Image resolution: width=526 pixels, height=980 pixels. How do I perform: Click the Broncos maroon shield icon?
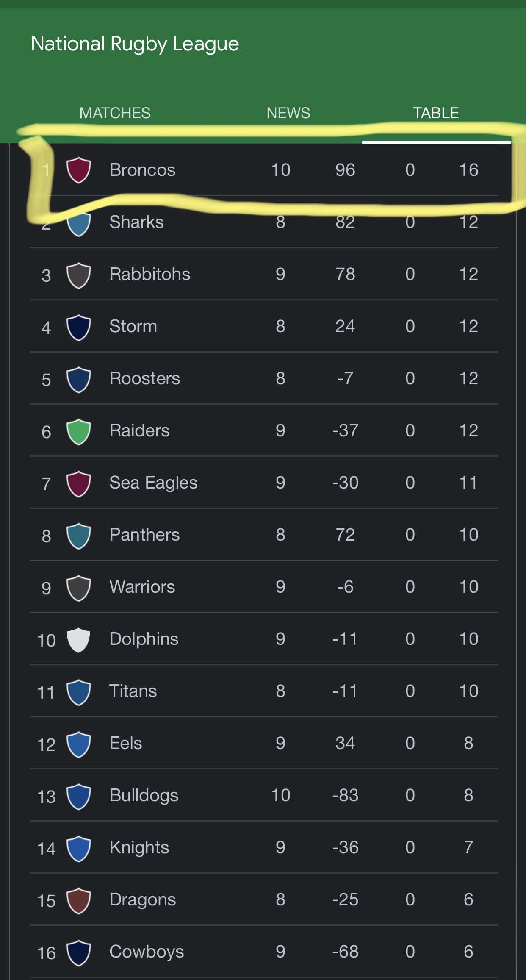pyautogui.click(x=78, y=170)
